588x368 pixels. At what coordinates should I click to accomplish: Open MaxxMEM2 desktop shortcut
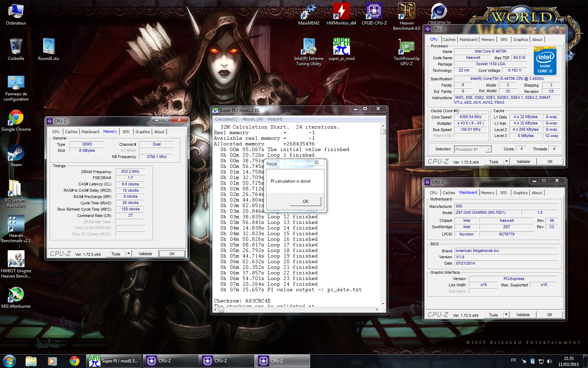(x=309, y=15)
